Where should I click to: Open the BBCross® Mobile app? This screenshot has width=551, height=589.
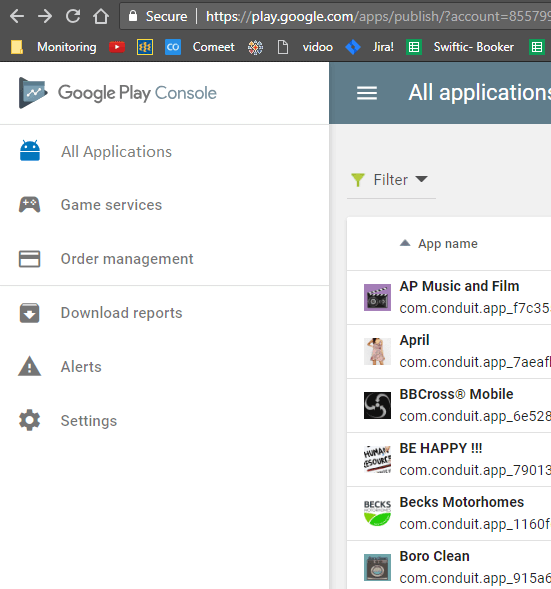click(456, 394)
